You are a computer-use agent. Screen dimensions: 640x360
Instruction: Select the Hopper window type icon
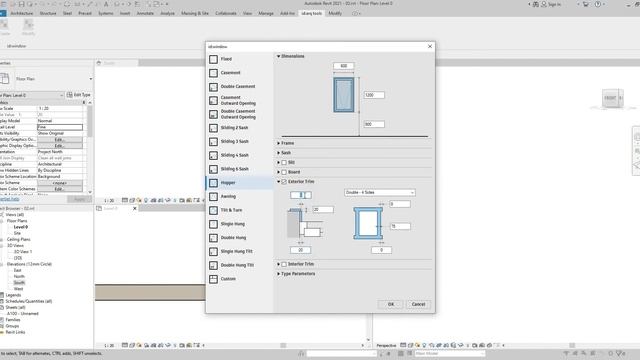(x=213, y=183)
